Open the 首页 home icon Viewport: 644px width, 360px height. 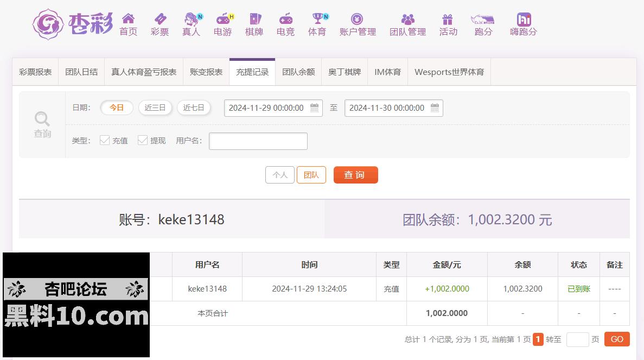(129, 20)
